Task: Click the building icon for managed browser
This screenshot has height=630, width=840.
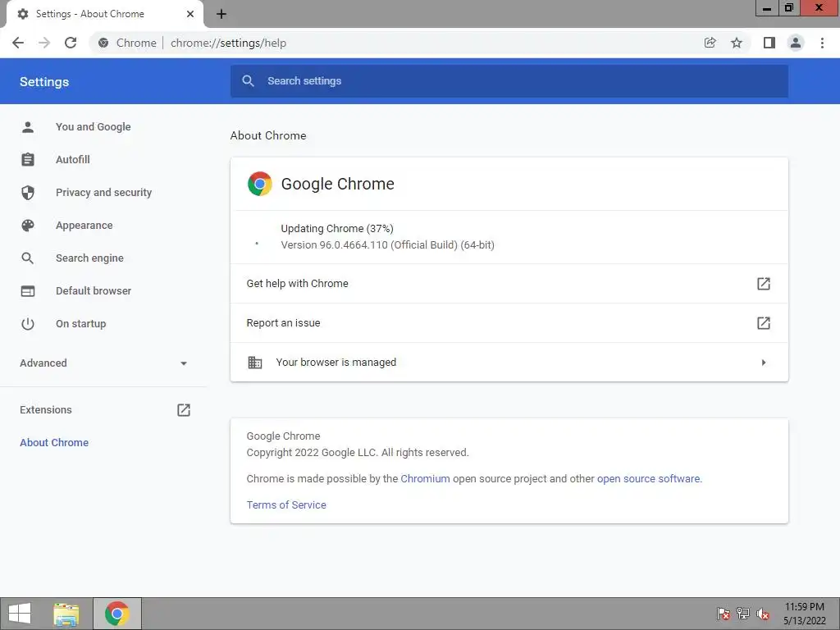Action: coord(255,363)
